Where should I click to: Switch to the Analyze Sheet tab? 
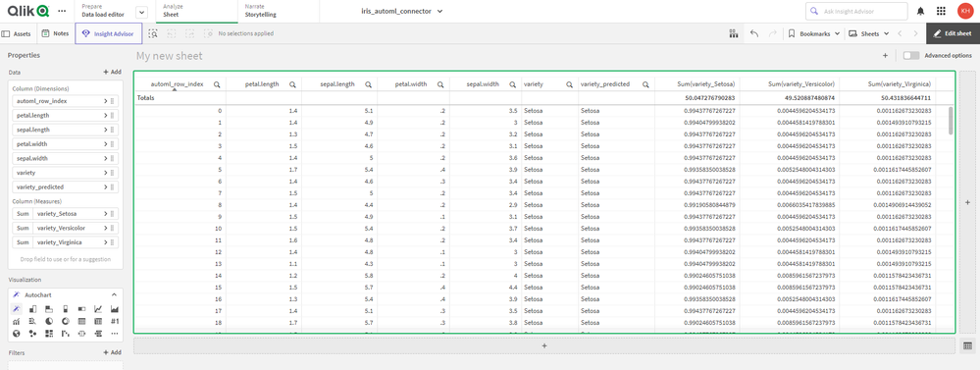pyautogui.click(x=196, y=11)
